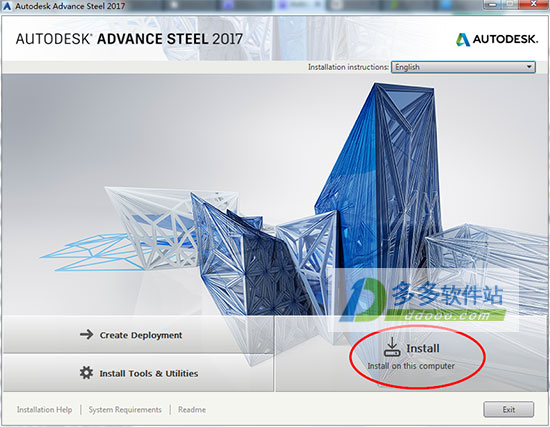Open the Installation Help link
550x427 pixels.
pyautogui.click(x=44, y=409)
